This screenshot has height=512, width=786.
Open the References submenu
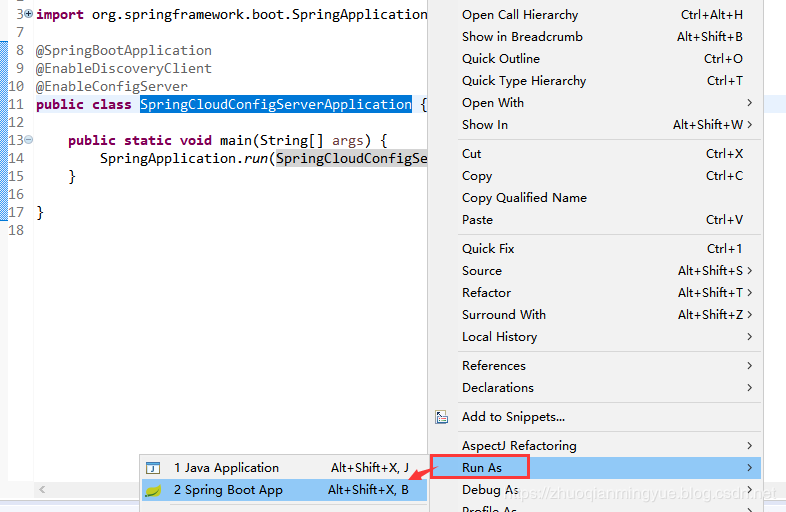pyautogui.click(x=596, y=366)
